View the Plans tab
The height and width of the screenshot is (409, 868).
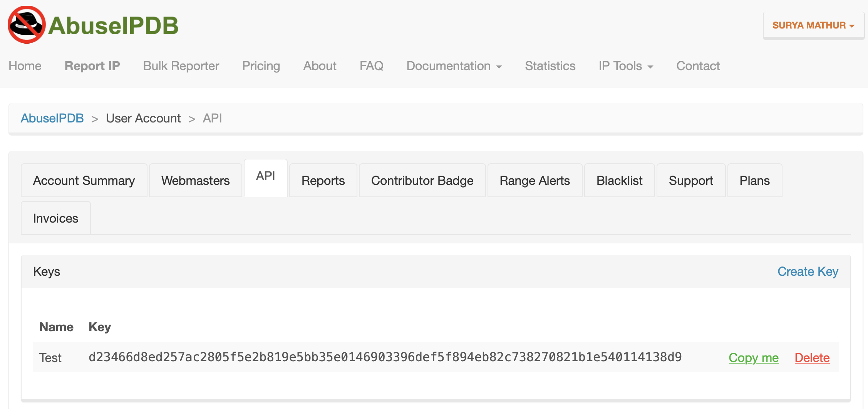(754, 180)
